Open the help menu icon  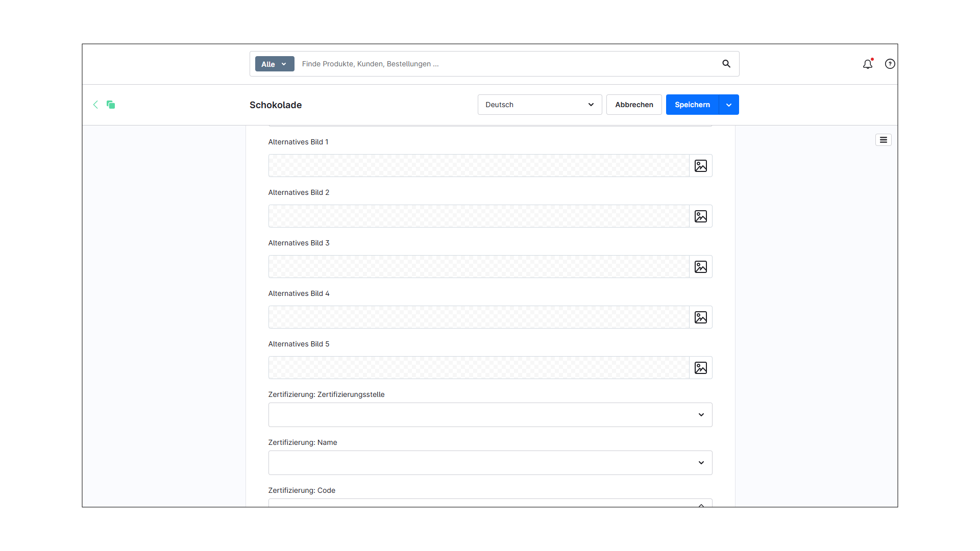pyautogui.click(x=890, y=64)
